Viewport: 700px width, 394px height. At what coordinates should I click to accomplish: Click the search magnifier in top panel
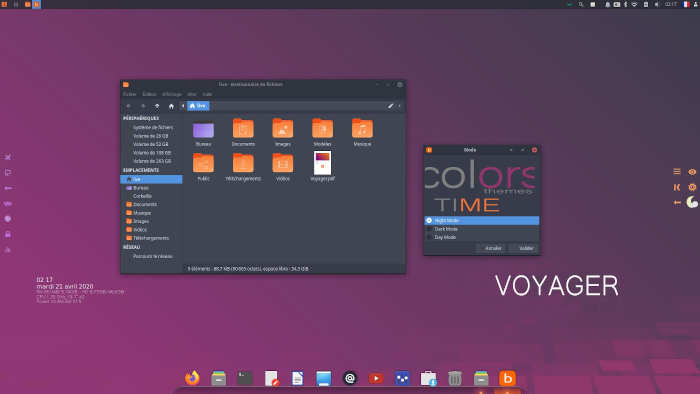tap(581, 4)
